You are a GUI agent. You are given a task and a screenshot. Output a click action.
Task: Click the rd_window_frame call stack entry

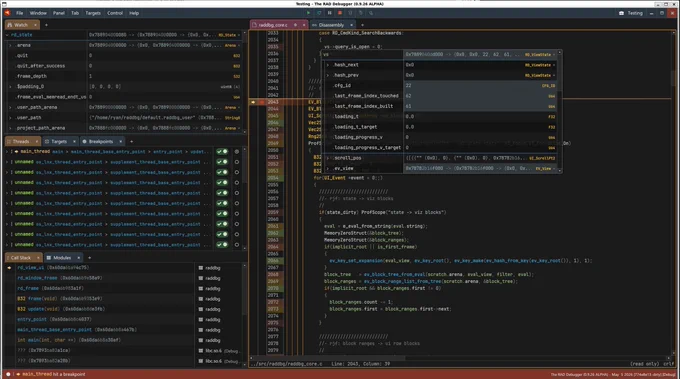[x=60, y=278]
